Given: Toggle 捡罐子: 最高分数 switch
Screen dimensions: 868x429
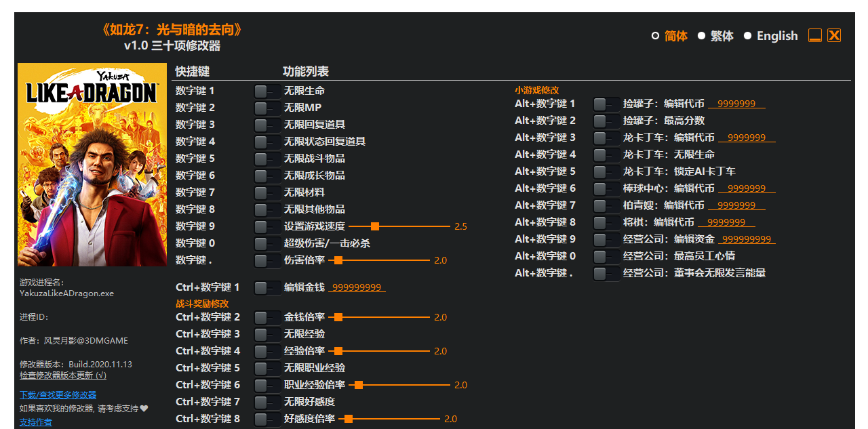Looking at the screenshot, I should (606, 121).
